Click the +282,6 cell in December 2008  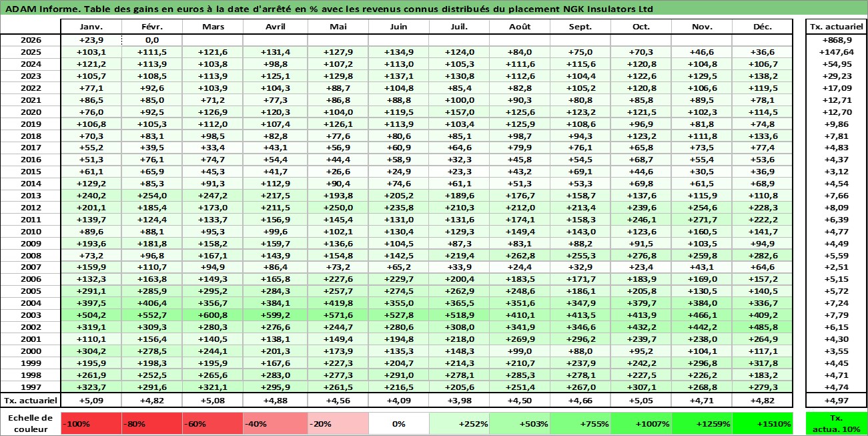(x=762, y=256)
